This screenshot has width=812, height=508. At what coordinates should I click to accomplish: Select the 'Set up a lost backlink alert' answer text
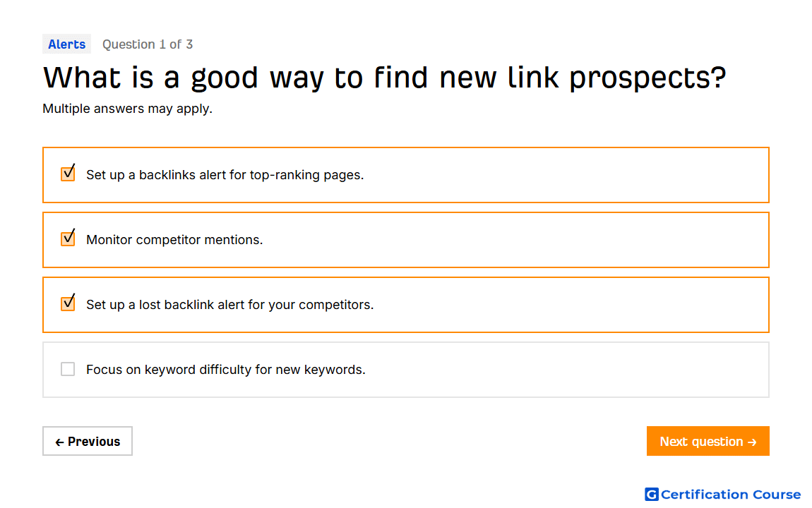click(230, 305)
